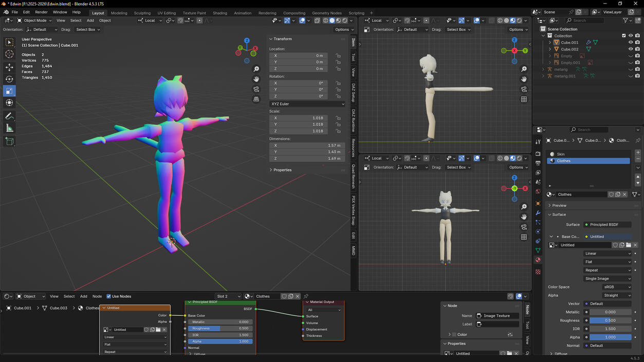
Task: Click the pan hand icon in the main viewport
Action: point(256,79)
